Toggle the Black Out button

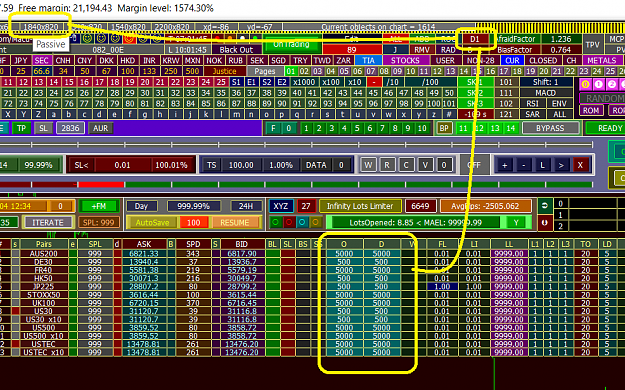[236, 49]
